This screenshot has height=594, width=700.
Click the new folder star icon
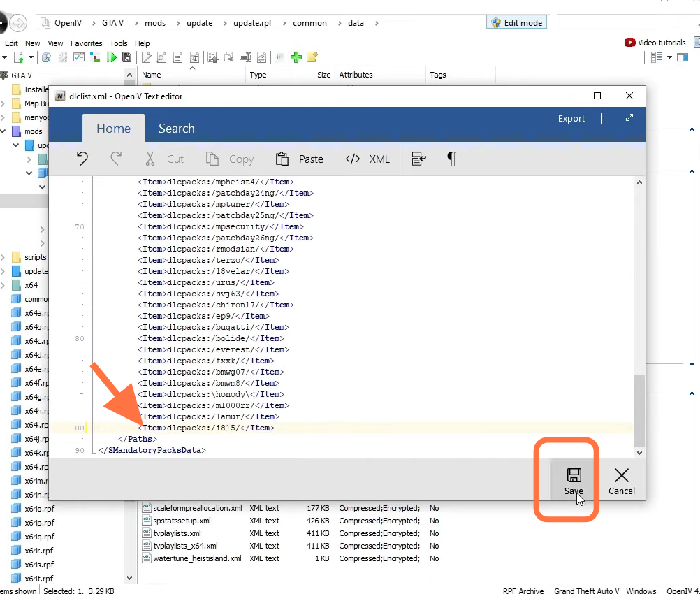[x=312, y=57]
